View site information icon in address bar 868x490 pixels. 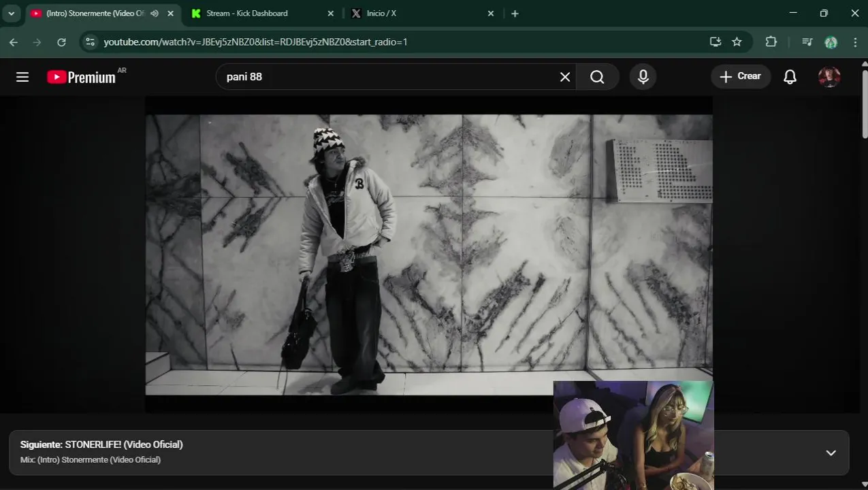(x=90, y=42)
